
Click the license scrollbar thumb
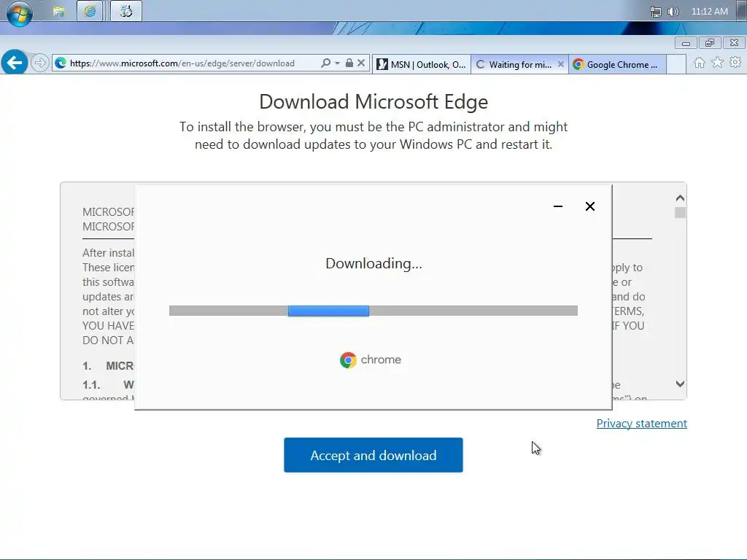[x=680, y=212]
